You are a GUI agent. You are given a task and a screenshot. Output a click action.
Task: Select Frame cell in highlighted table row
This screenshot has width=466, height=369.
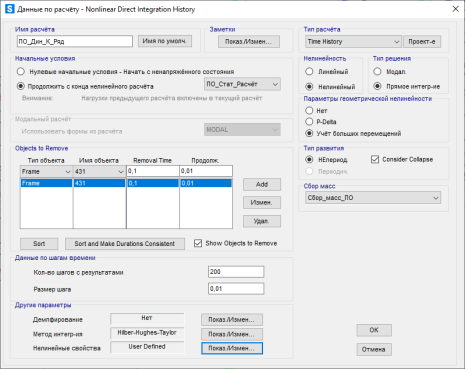[46, 183]
